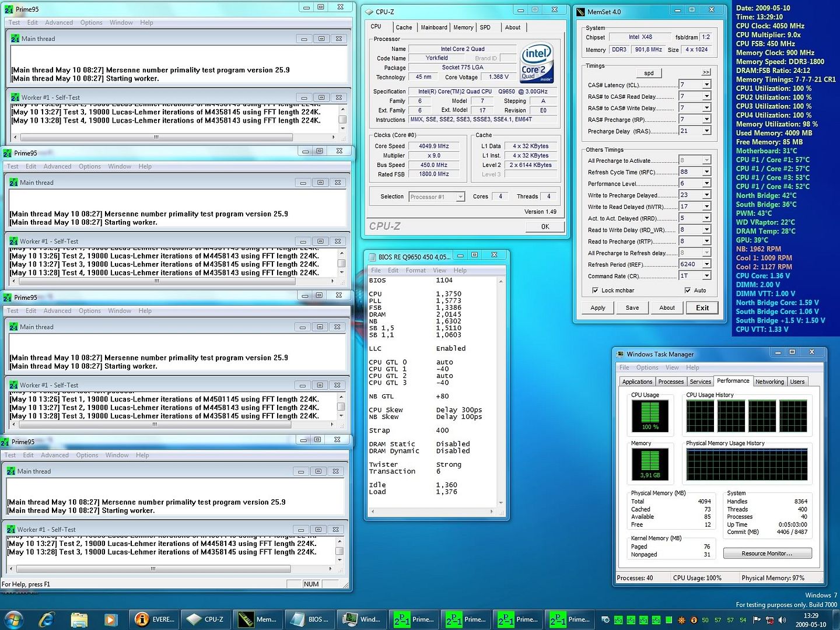
Task: Switch to Windows Task Manager taskbar button
Action: (x=362, y=619)
